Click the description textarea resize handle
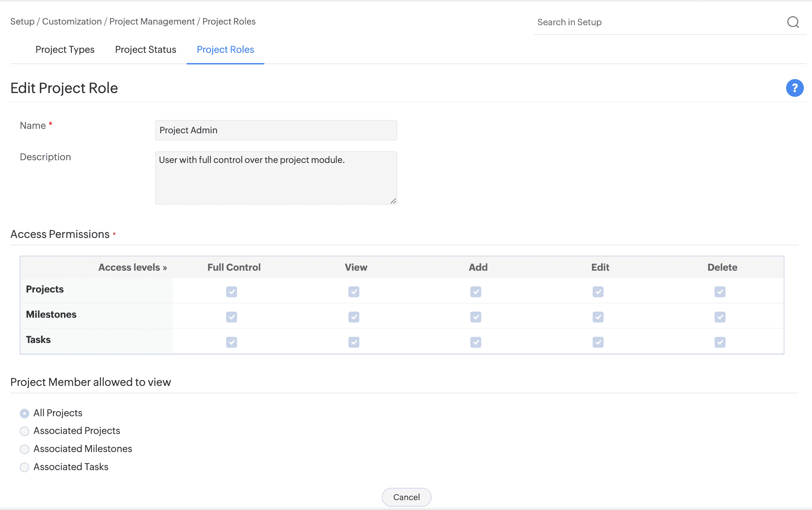The height and width of the screenshot is (510, 812). pyautogui.click(x=393, y=201)
